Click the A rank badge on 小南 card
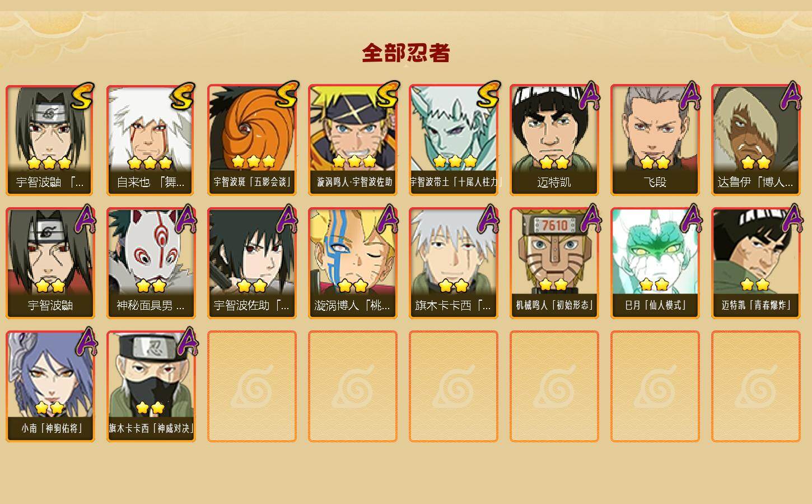This screenshot has width=812, height=504. pos(85,342)
